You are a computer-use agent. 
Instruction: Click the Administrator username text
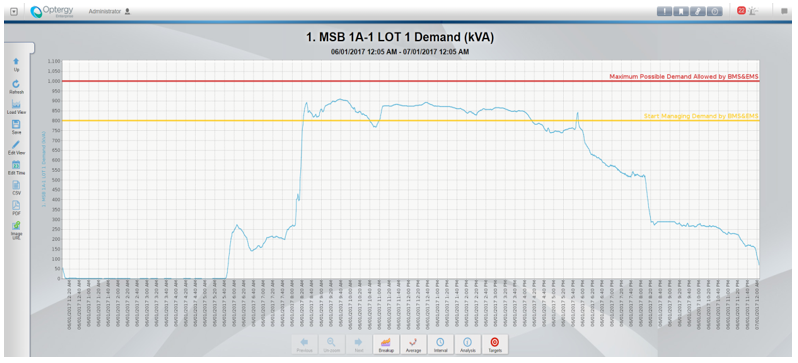point(104,11)
